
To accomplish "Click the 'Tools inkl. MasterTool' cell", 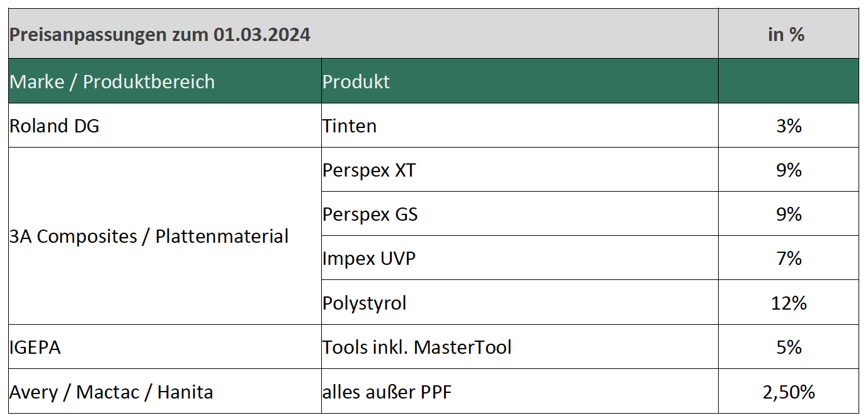I will (x=417, y=347).
